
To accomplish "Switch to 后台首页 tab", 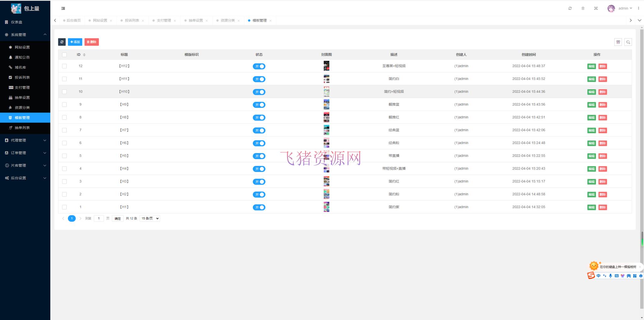I will coord(72,20).
